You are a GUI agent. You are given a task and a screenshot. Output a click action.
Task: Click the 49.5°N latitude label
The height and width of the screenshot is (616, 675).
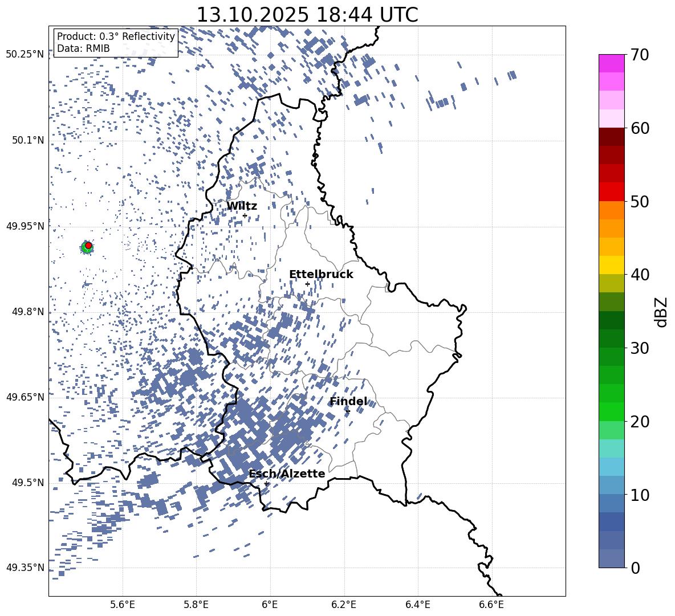28,483
